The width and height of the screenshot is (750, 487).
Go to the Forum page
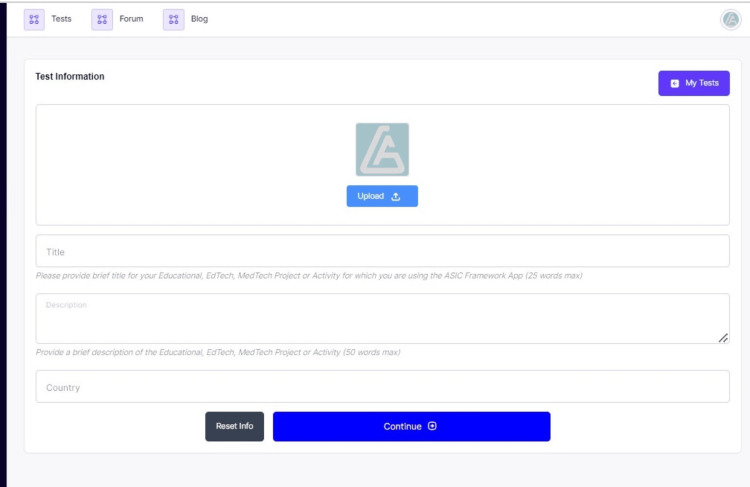pos(131,19)
